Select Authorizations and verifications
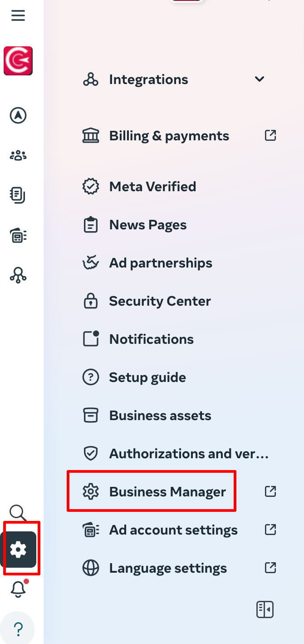Screen dimensions: 304x644 189,453
